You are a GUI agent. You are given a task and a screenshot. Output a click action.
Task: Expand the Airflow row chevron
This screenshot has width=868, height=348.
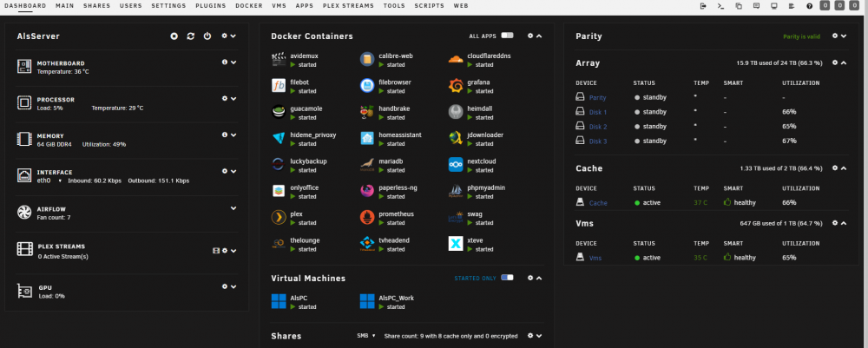[233, 208]
